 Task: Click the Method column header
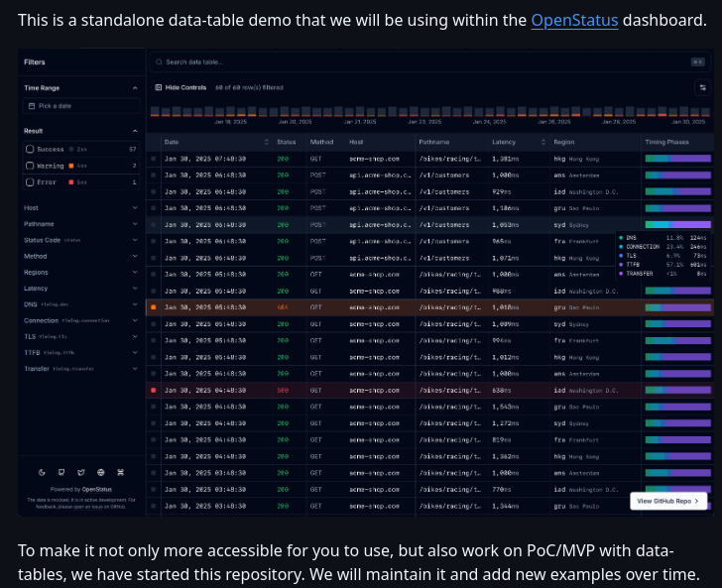click(x=321, y=142)
